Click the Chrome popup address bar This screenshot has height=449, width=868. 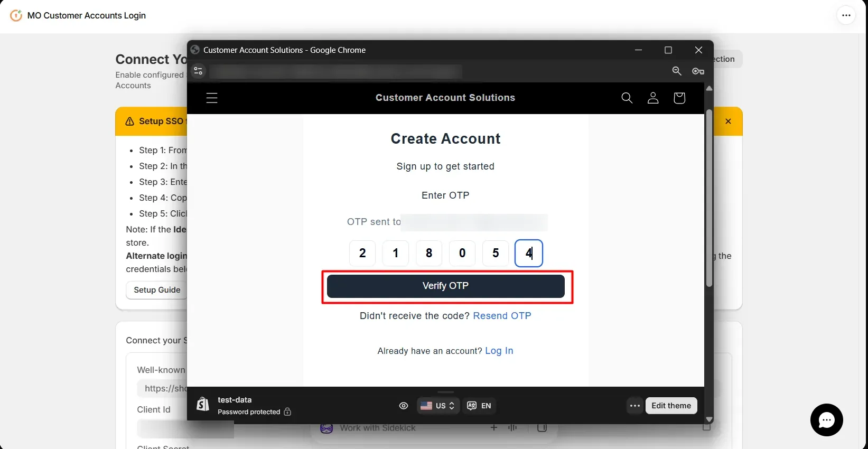(335, 71)
